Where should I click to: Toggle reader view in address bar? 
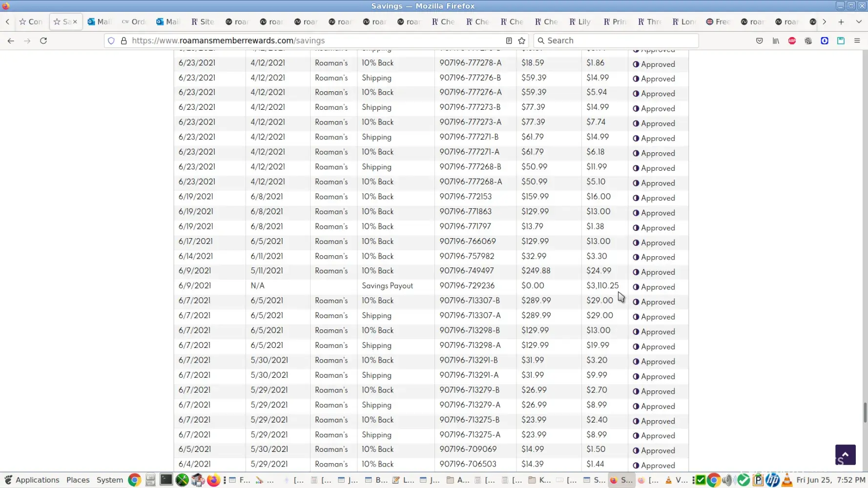[509, 41]
